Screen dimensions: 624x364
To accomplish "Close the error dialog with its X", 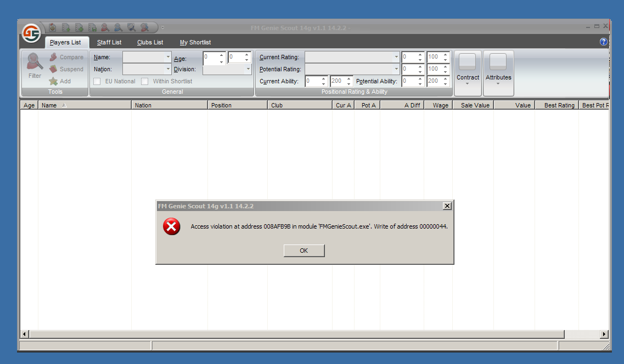I will [x=447, y=206].
